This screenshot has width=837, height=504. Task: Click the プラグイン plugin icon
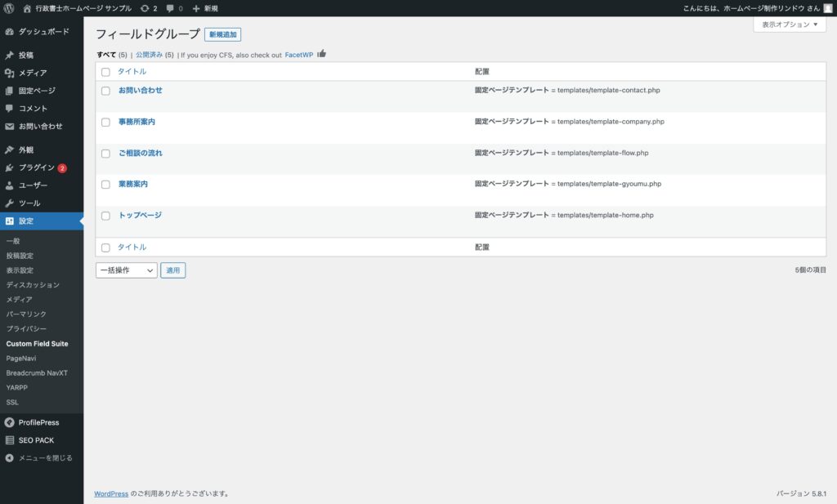pos(9,167)
